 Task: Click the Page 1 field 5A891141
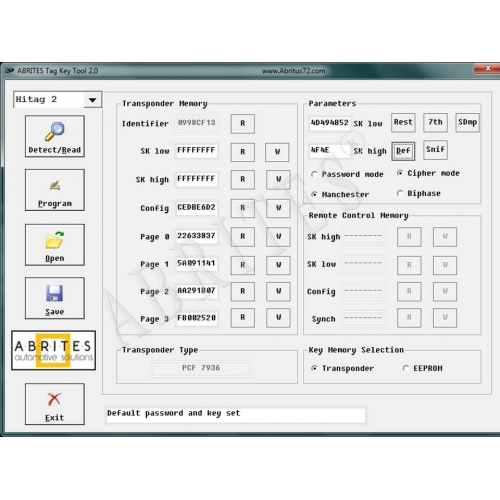pos(197,264)
